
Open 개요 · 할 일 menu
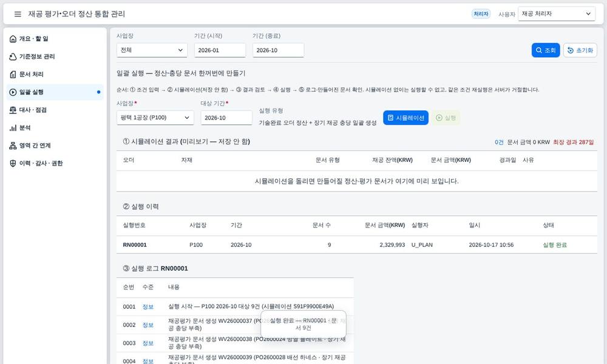pos(55,39)
